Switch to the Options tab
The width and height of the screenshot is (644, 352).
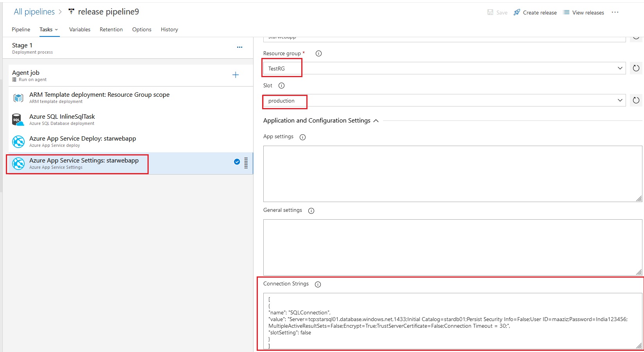142,29
